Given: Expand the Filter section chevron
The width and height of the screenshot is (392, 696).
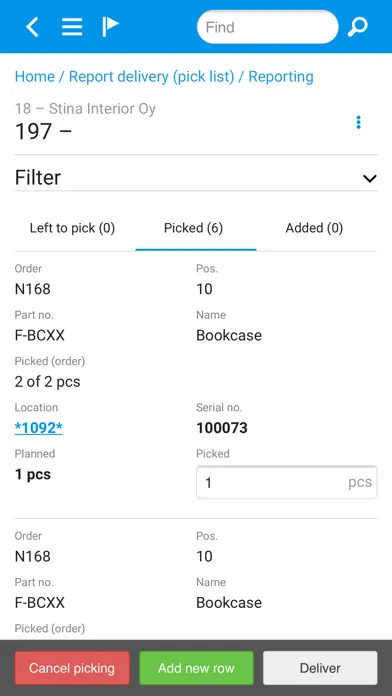Looking at the screenshot, I should tap(369, 178).
